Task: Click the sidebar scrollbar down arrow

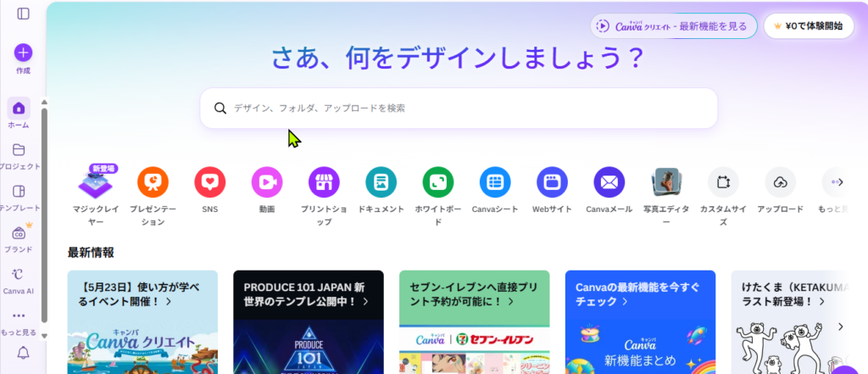Action: [45, 336]
